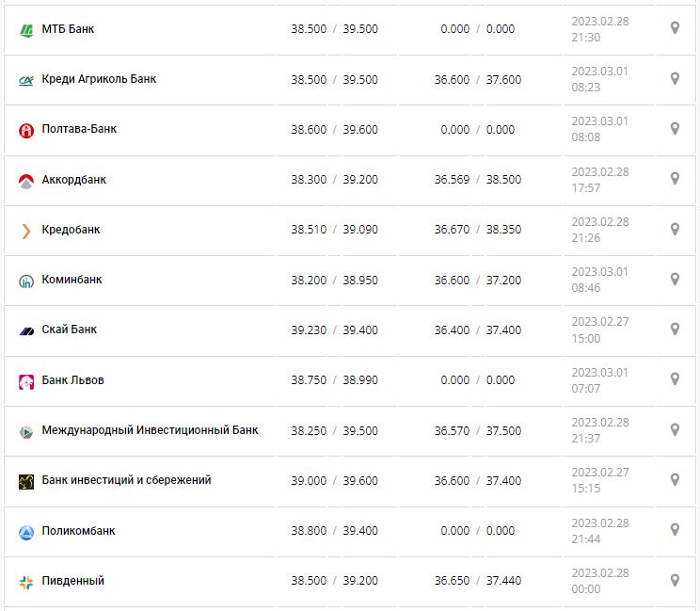The height and width of the screenshot is (611, 700).
Task: Click Скай Банк rate 39.230 / 39.400
Action: 334,330
